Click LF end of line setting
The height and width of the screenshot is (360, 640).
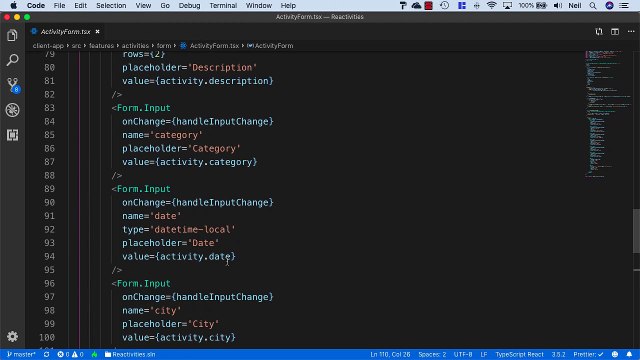(484, 354)
